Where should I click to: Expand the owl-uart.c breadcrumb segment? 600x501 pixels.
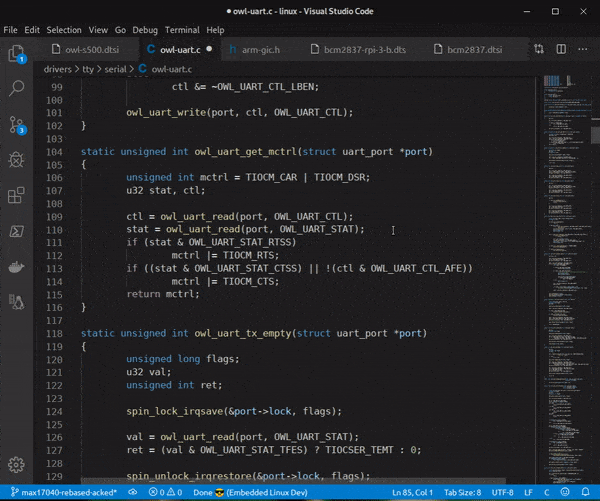point(165,69)
